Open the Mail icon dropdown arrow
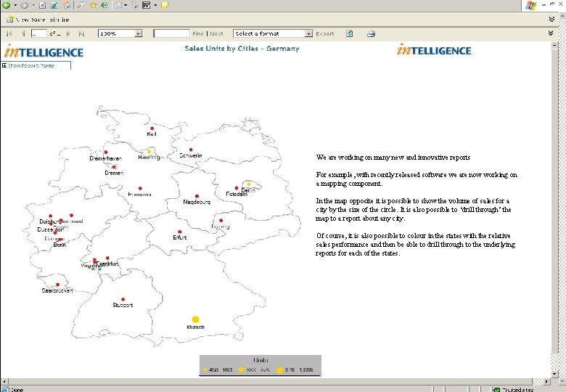Image resolution: width=566 pixels, height=392 pixels. point(126,5)
